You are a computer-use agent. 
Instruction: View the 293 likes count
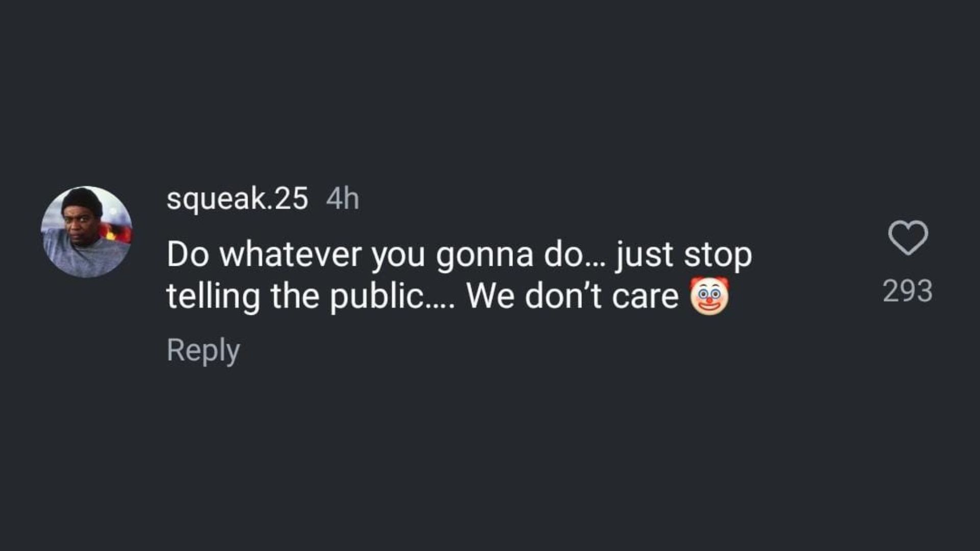click(x=908, y=291)
